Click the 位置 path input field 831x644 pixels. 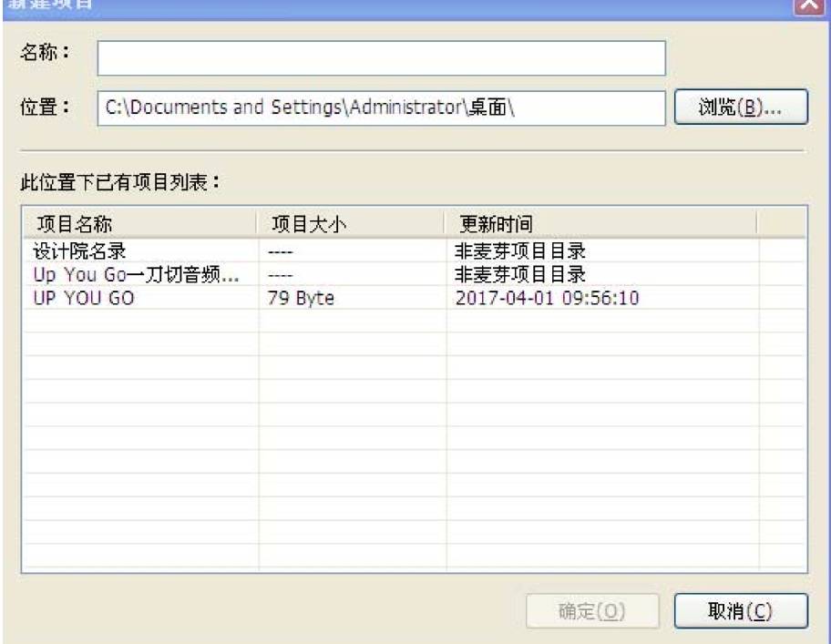pos(381,108)
